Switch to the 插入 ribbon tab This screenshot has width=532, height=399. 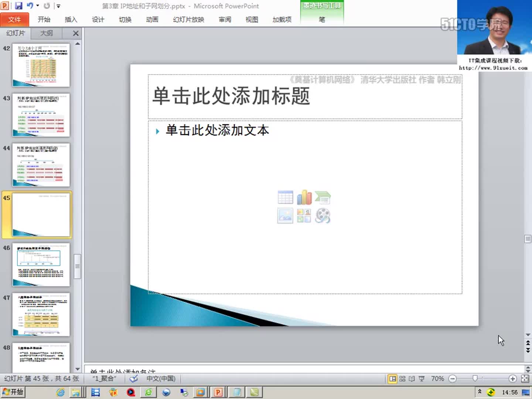tap(71, 20)
